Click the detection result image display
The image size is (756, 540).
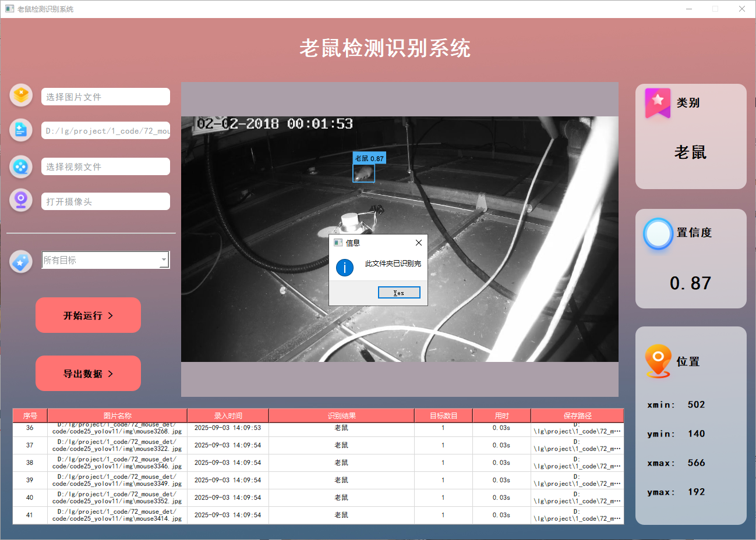pos(400,239)
